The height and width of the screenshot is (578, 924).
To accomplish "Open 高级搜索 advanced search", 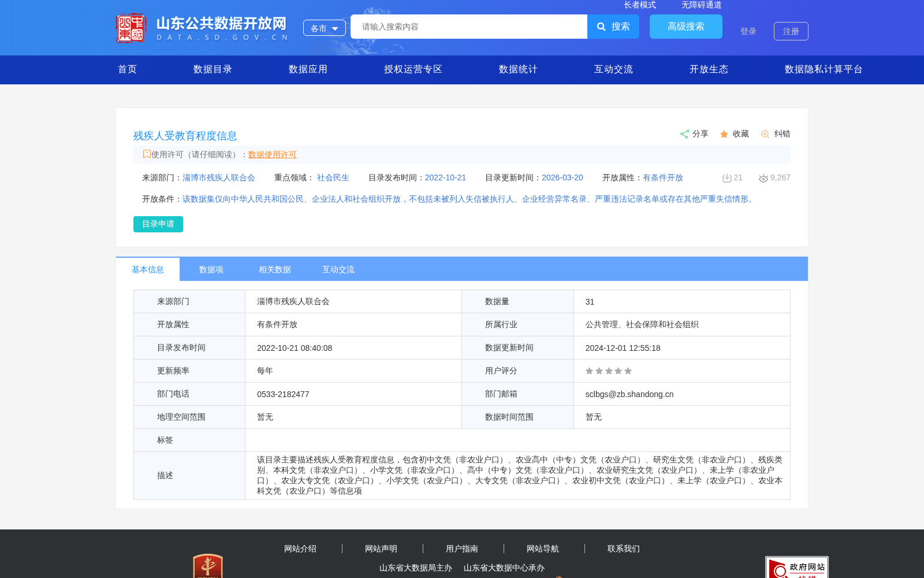I will [x=686, y=27].
